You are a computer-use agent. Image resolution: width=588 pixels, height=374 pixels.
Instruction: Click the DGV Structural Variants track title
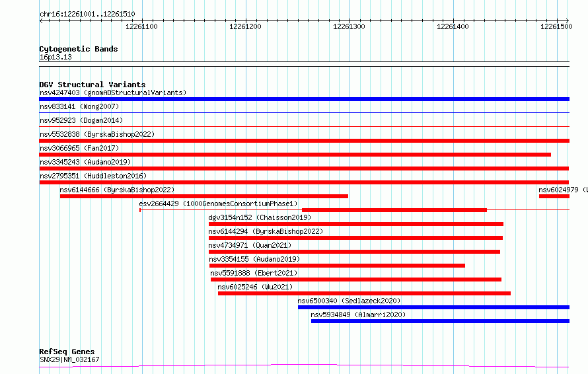point(92,85)
